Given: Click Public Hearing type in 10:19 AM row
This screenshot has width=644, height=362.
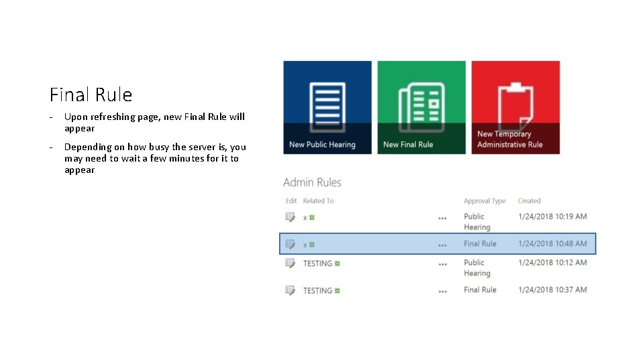Looking at the screenshot, I should (477, 222).
